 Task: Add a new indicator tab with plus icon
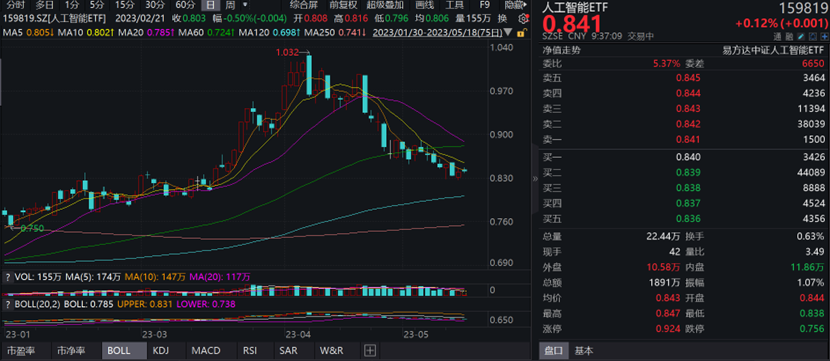click(370, 350)
